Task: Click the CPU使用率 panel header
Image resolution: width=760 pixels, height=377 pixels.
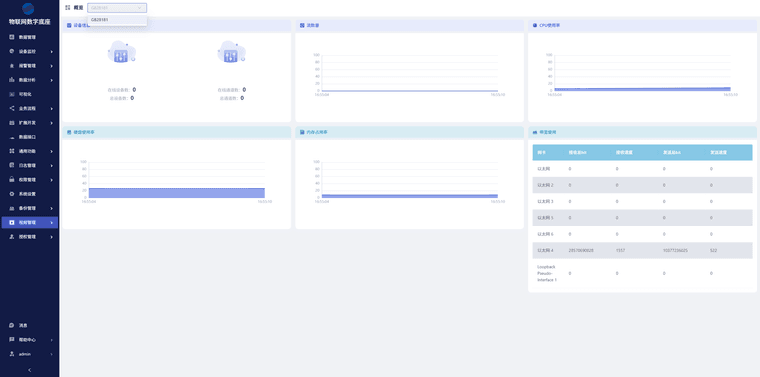Action: tap(642, 25)
